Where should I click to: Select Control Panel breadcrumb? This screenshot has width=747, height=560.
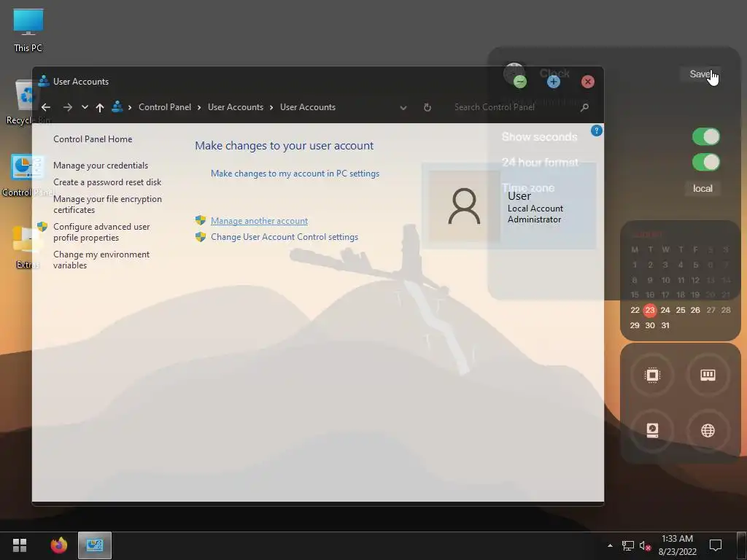point(165,107)
